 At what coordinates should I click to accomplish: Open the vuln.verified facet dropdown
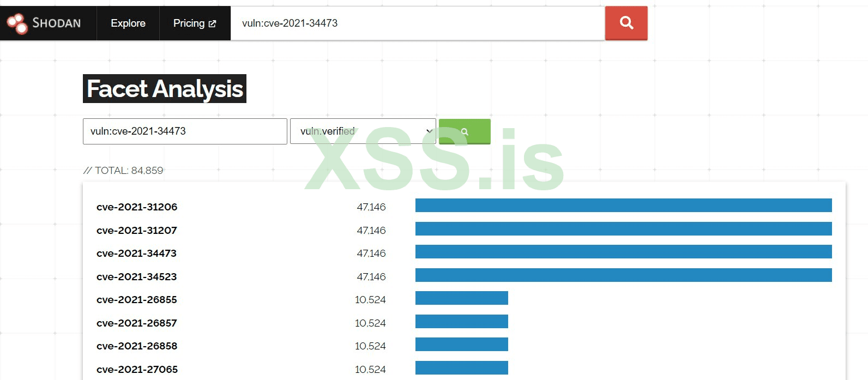[x=363, y=131]
